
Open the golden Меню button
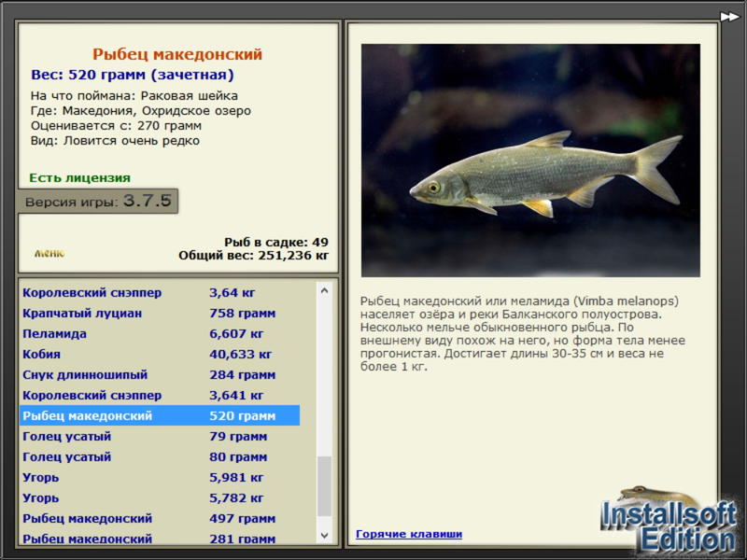tap(49, 253)
